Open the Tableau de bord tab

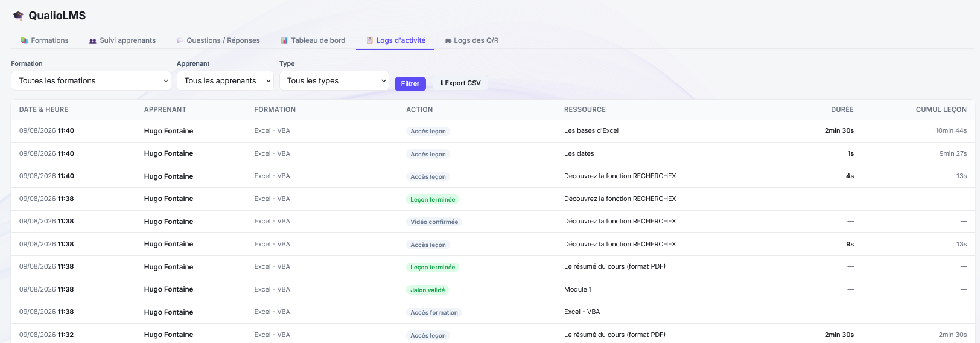tap(313, 40)
